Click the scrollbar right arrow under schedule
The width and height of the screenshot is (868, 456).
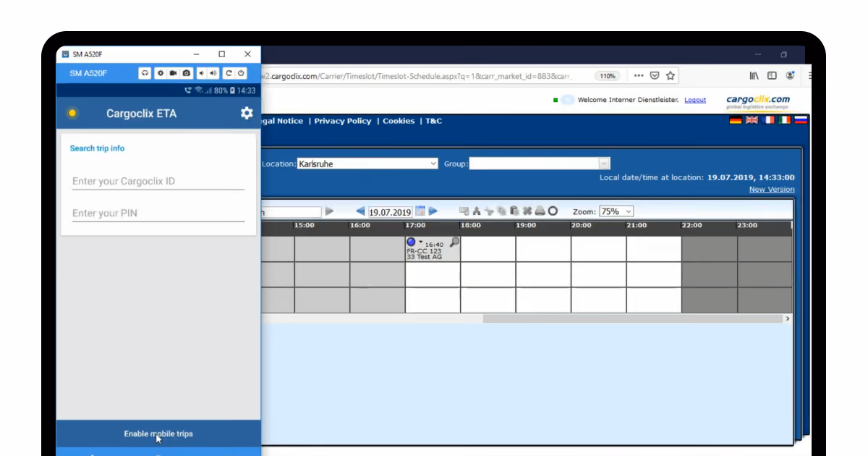(788, 318)
